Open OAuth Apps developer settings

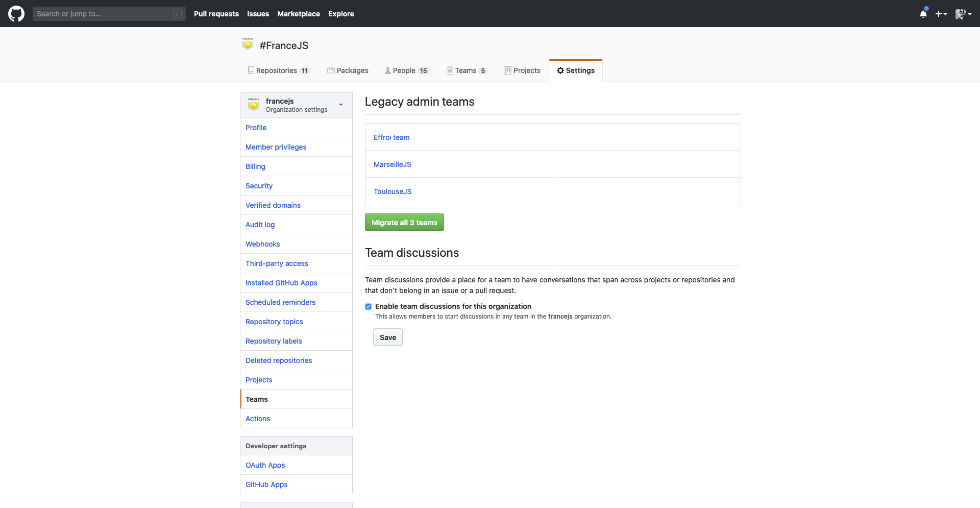(296, 465)
